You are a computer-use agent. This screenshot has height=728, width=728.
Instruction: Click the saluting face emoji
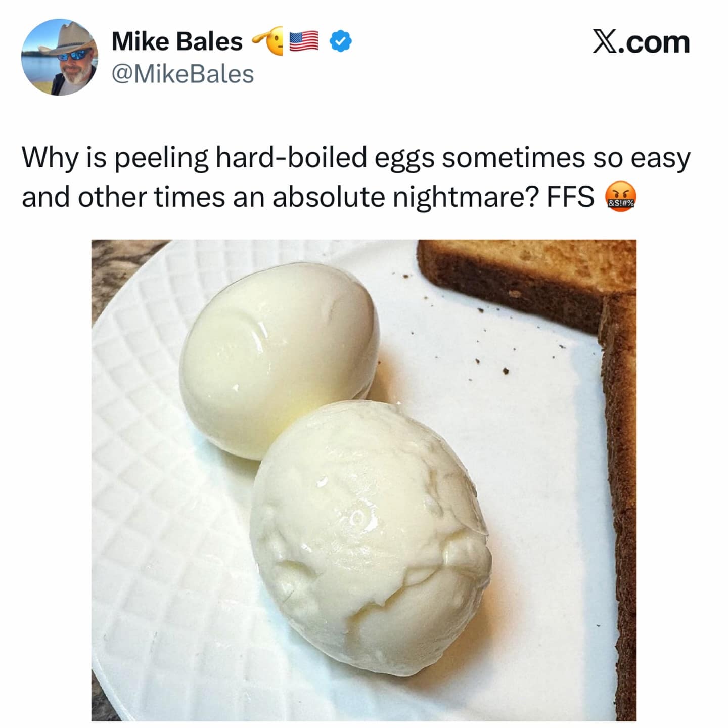pyautogui.click(x=268, y=42)
